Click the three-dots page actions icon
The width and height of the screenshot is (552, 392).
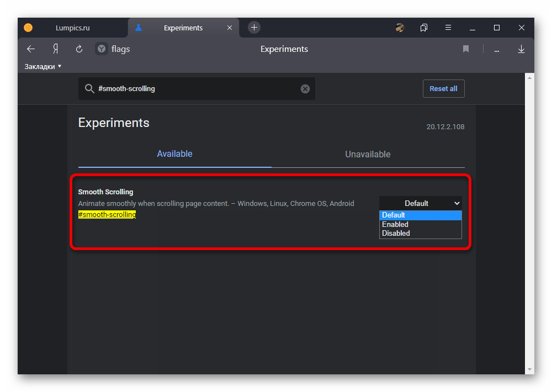pos(497,50)
